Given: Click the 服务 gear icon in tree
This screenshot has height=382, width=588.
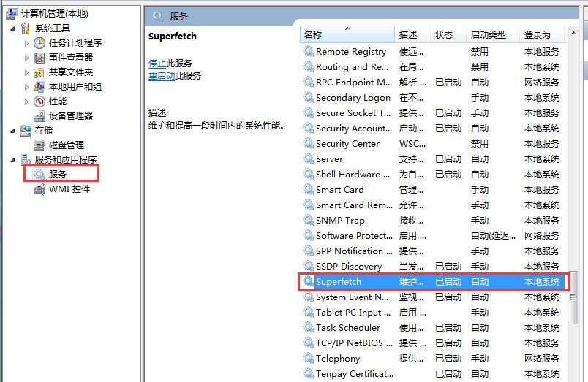Looking at the screenshot, I should pos(39,174).
